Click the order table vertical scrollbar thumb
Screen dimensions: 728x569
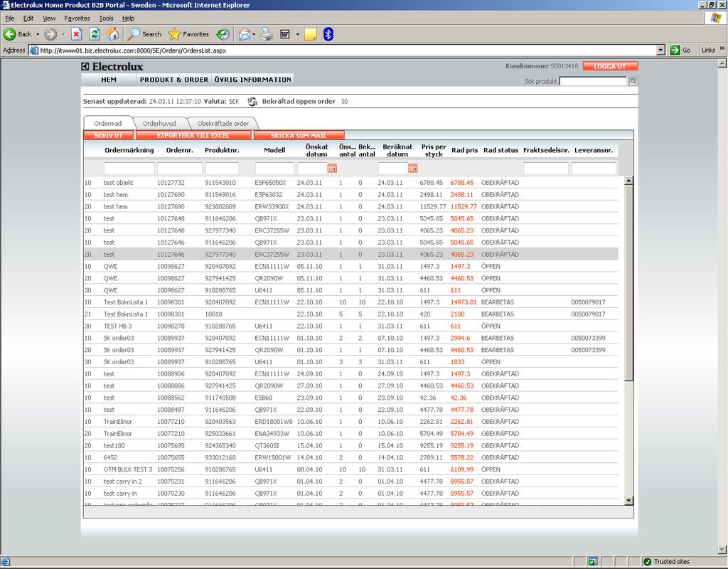pyautogui.click(x=628, y=283)
